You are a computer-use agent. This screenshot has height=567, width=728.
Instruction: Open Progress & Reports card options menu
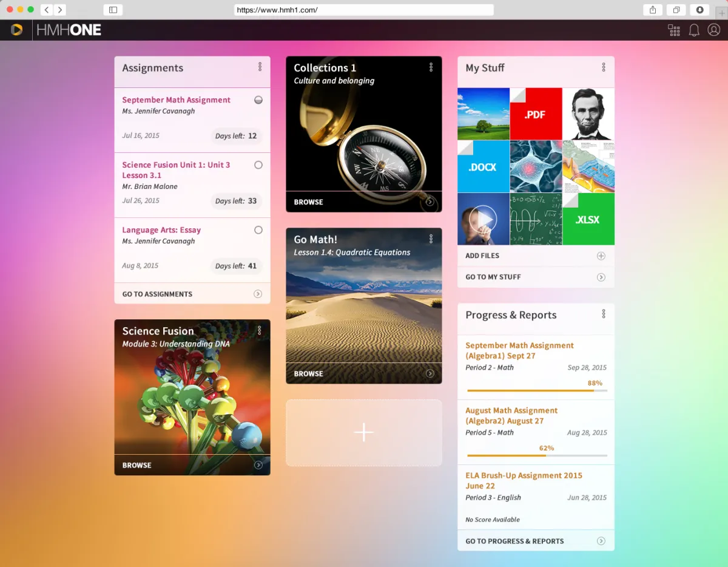(x=604, y=314)
